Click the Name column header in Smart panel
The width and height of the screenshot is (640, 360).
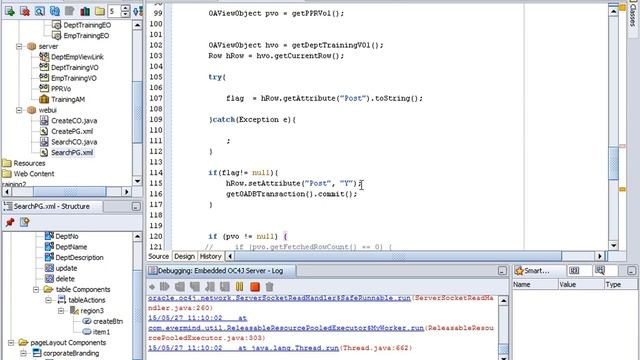pyautogui.click(x=535, y=284)
